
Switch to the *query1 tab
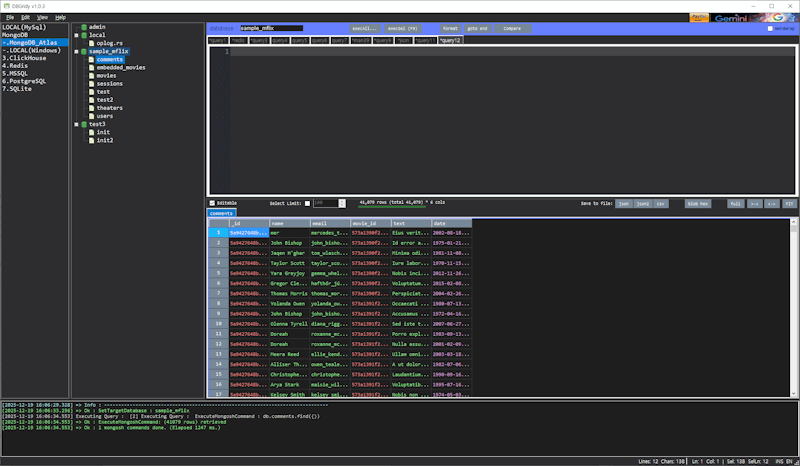(x=218, y=40)
